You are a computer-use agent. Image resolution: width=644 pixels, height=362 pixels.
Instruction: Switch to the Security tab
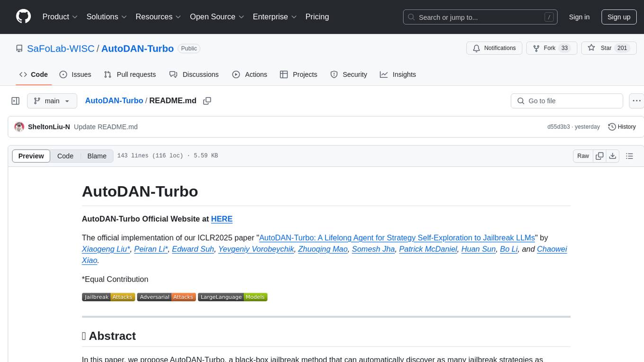(x=349, y=74)
